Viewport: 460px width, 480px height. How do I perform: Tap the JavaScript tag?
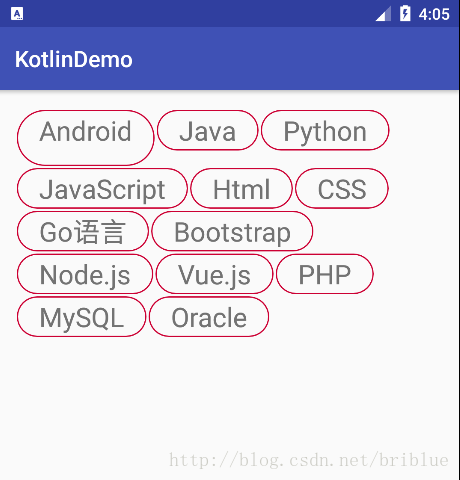(x=102, y=188)
